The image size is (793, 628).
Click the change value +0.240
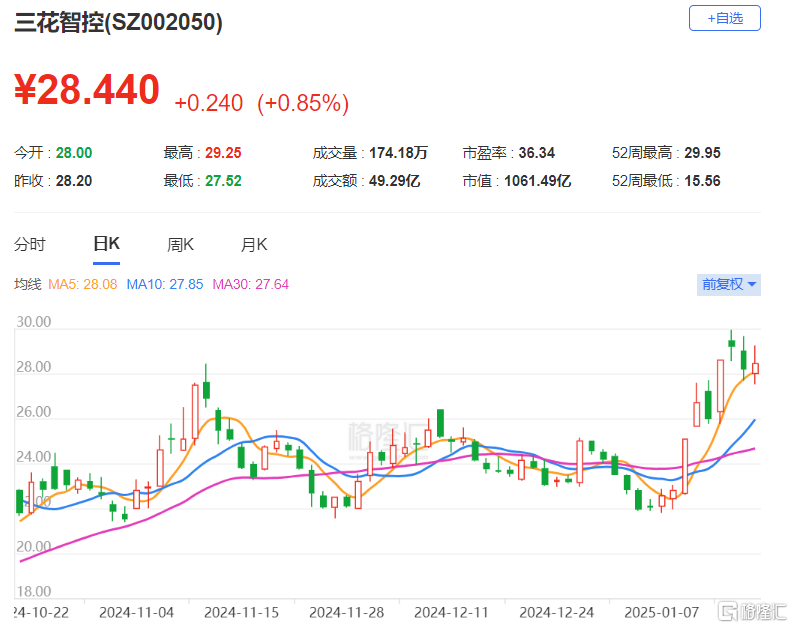[209, 103]
